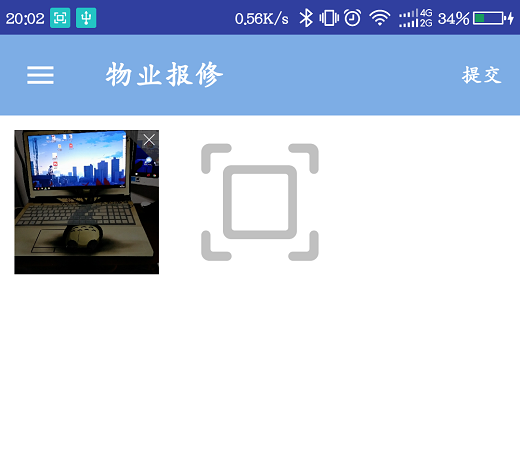The height and width of the screenshot is (474, 520).
Task: Click the 20:02 clock in status bar
Action: 25,19
